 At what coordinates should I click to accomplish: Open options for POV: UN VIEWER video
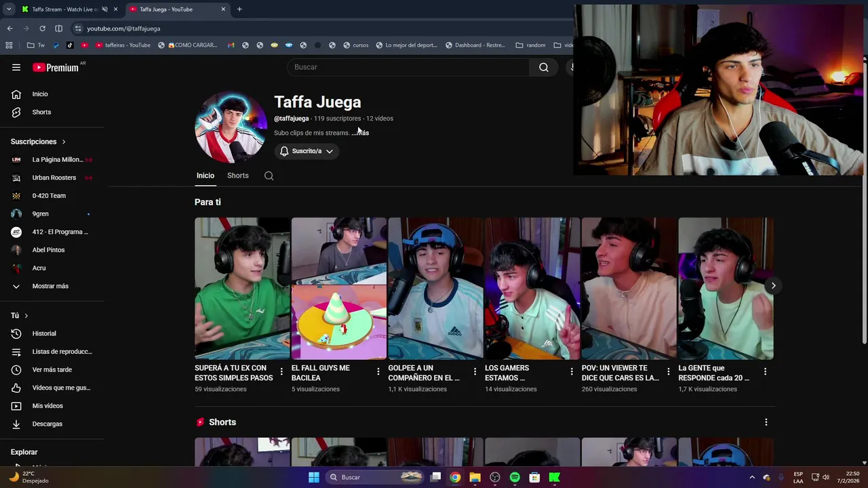click(x=669, y=371)
